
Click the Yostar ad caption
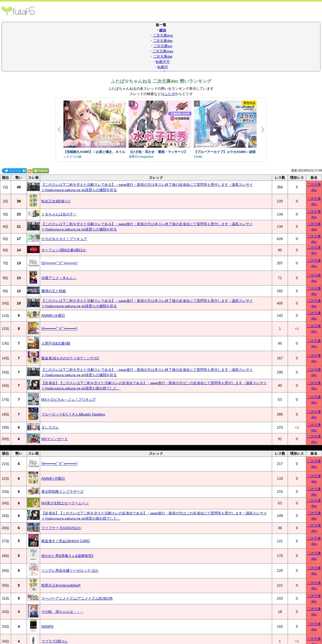coord(198,157)
